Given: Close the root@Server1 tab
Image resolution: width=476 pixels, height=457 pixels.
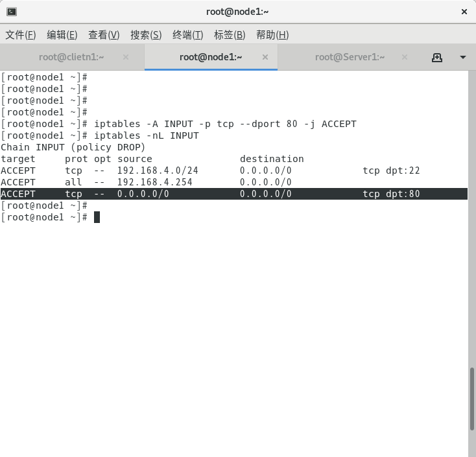Looking at the screenshot, I should point(405,57).
